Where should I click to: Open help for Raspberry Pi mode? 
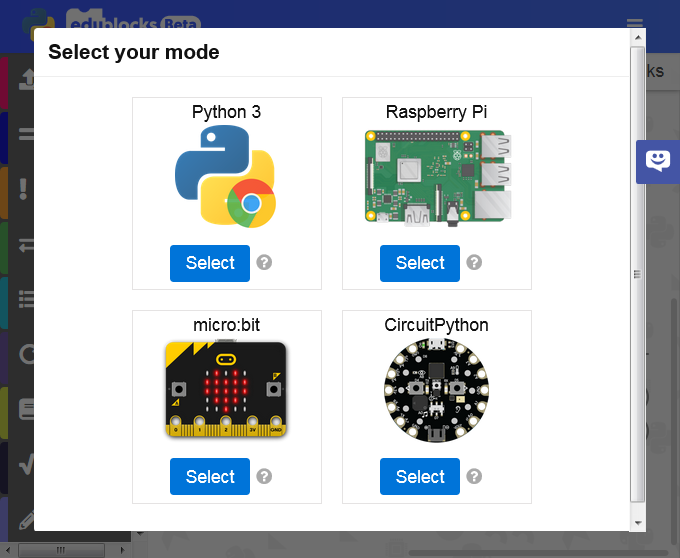tap(474, 262)
